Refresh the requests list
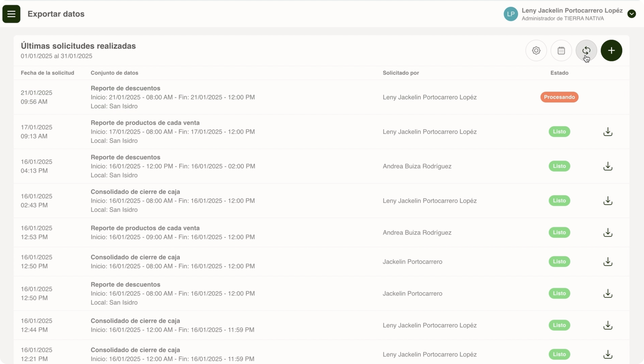 tap(586, 51)
